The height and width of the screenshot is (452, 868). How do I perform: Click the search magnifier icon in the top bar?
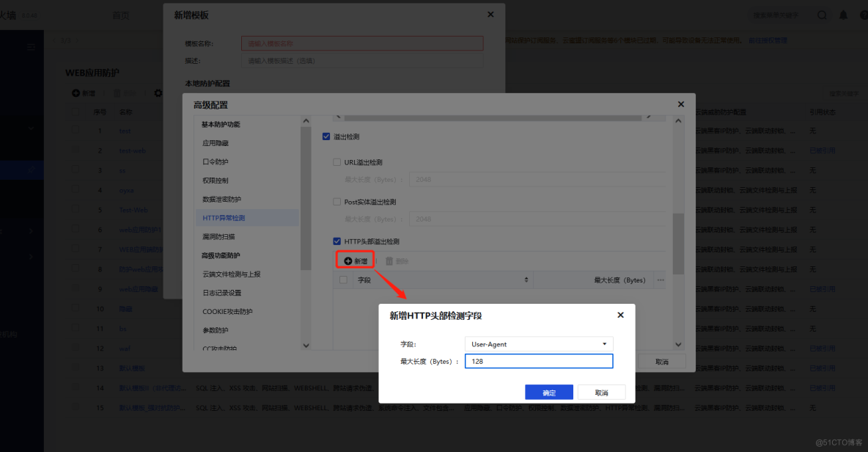[x=822, y=13]
